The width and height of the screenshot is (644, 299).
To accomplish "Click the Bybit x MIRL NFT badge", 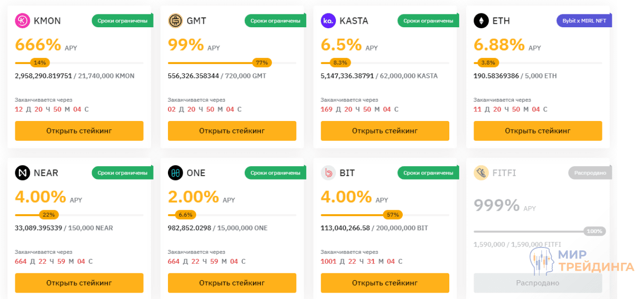I will (584, 21).
